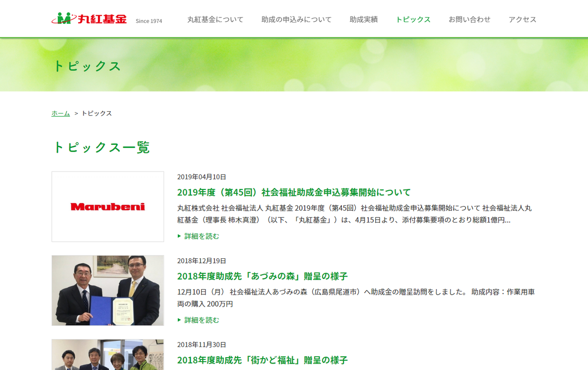Click arrow icon beside second 詳細を読む
The image size is (588, 370).
(180, 320)
